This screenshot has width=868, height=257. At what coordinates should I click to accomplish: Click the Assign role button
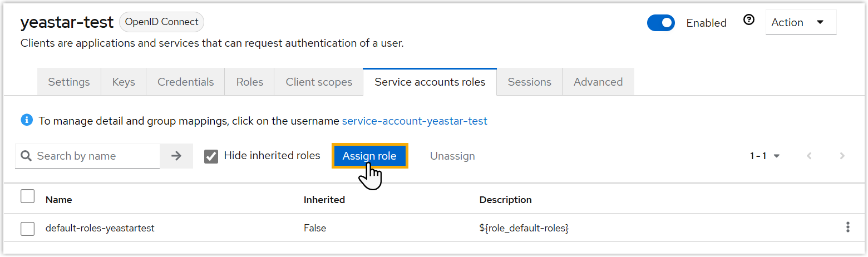pos(369,156)
